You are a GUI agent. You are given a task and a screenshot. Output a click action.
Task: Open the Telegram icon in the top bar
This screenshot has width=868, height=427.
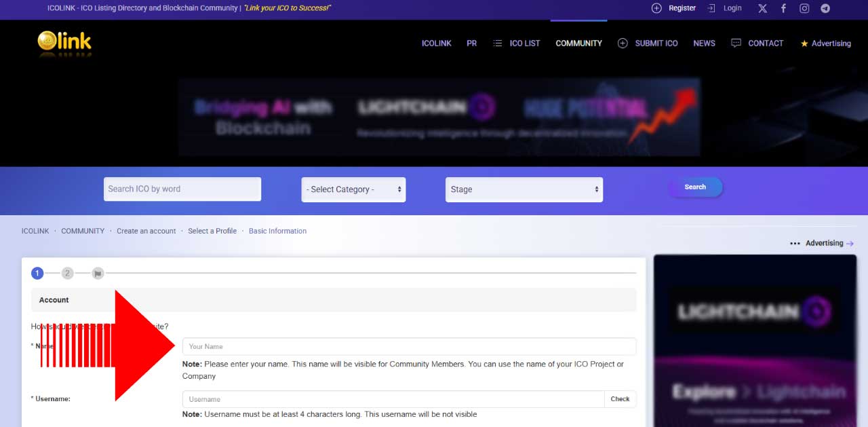pos(825,8)
